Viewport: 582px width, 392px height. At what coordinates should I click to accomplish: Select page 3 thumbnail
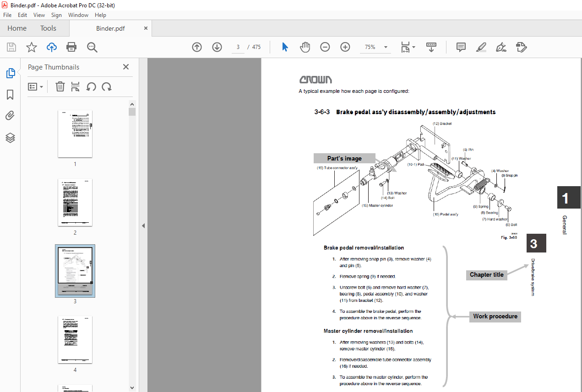coord(75,271)
